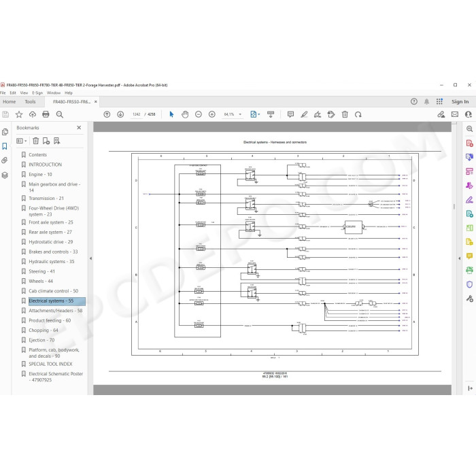Zoom out with minus icon
The width and height of the screenshot is (476, 476).
click(x=199, y=114)
